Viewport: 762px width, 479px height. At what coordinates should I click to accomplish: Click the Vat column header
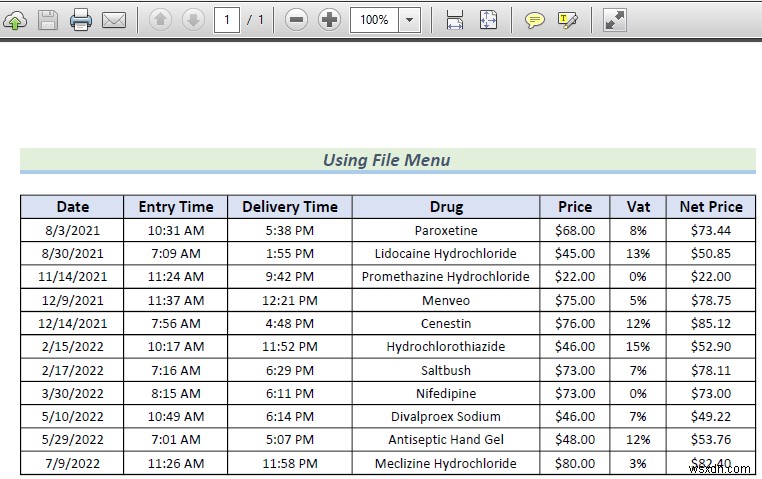click(638, 207)
